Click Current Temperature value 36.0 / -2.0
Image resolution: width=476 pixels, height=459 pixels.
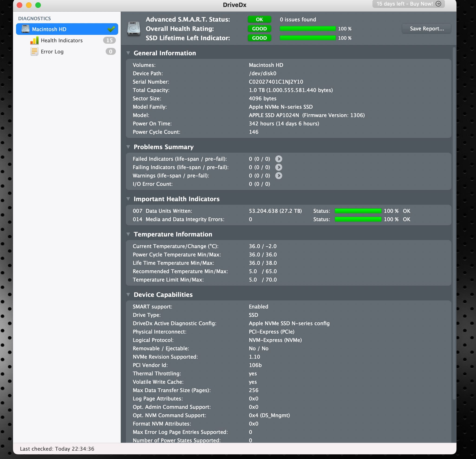click(x=263, y=246)
